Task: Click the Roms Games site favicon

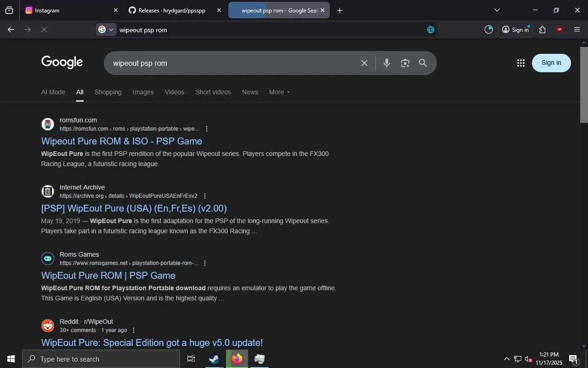Action: click(x=48, y=259)
